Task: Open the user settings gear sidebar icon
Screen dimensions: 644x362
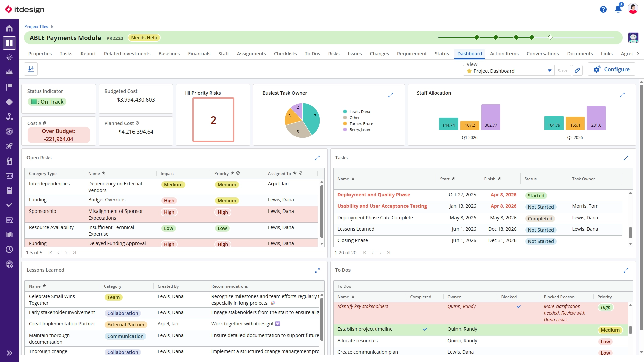Action: tap(9, 264)
